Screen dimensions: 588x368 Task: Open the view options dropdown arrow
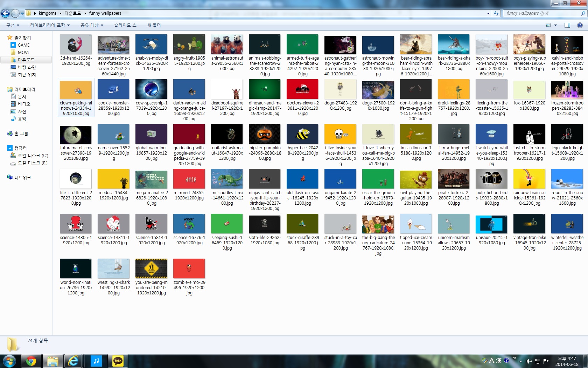click(x=555, y=25)
